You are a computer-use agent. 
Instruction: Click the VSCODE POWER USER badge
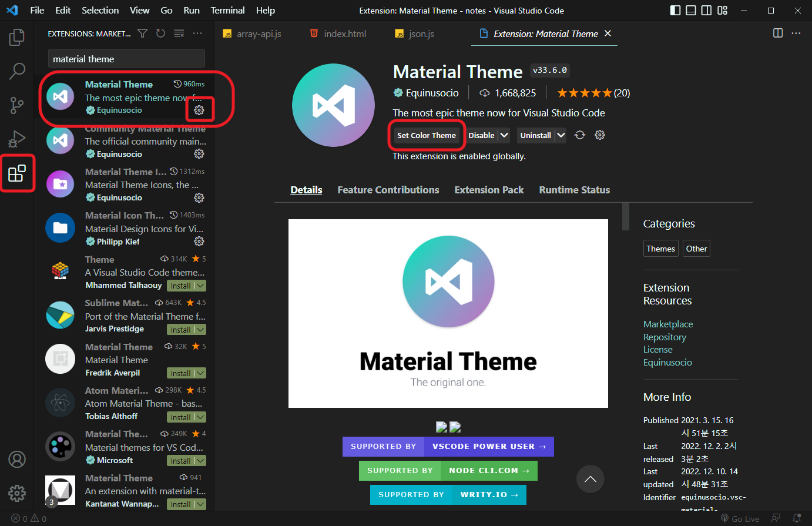[448, 447]
